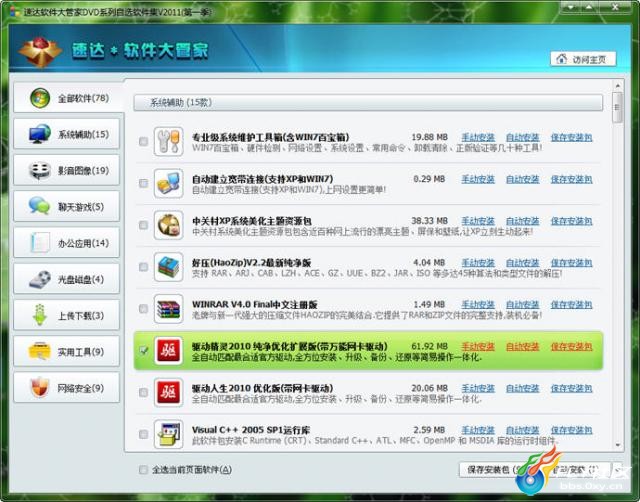Click 保存安装包 for 中关村XP系统美化主题资源包
Screen dimensions: 640x502
tap(571, 221)
